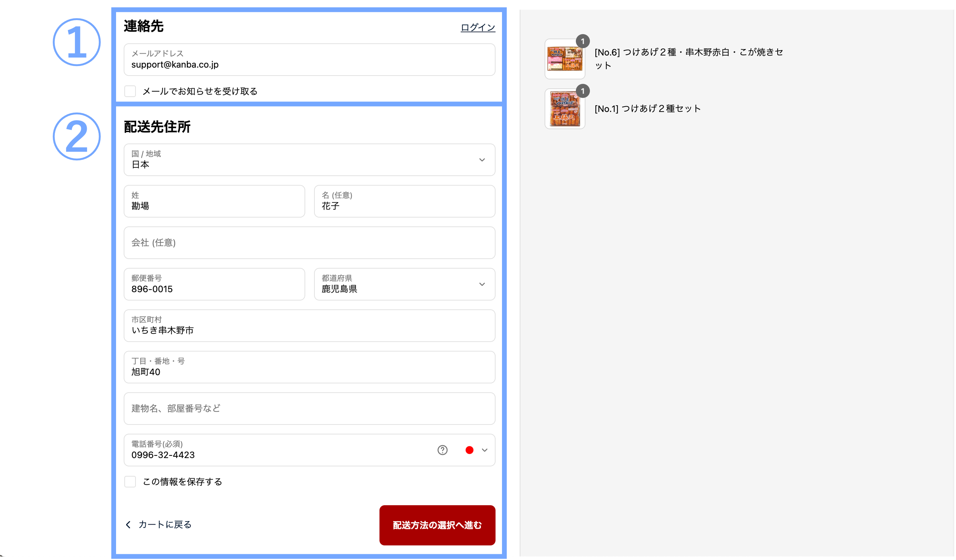Viewport: 956px width, 560px height.
Task: Enable メールでお知らせを受け取る checkbox
Action: tap(130, 91)
